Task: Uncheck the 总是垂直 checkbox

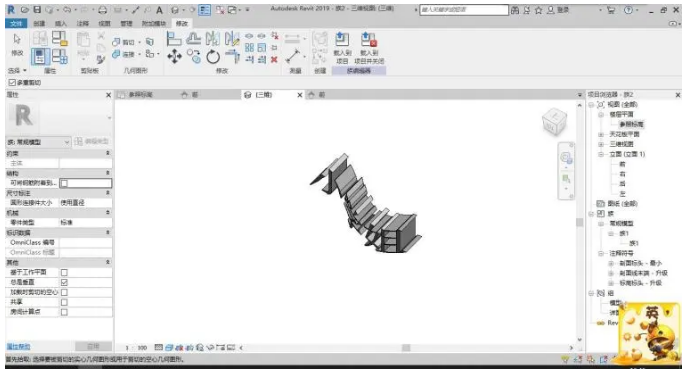Action: tap(64, 282)
